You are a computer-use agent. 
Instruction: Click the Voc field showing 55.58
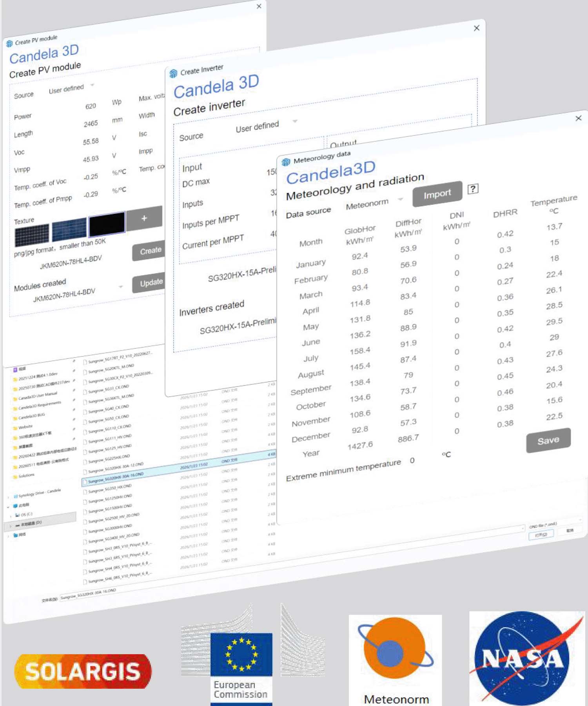[x=91, y=142]
